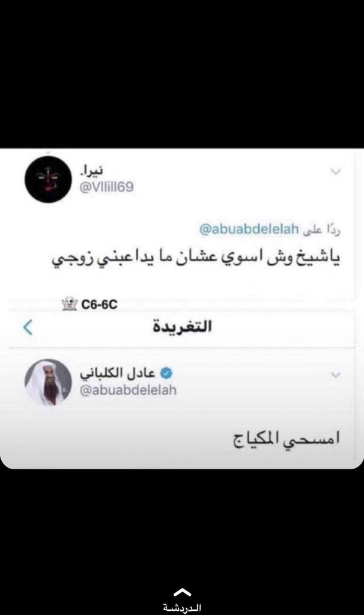Image resolution: width=364 pixels, height=615 pixels.
Task: Expand options chevron on عادل الكلباني's tweet
Action: point(336,375)
